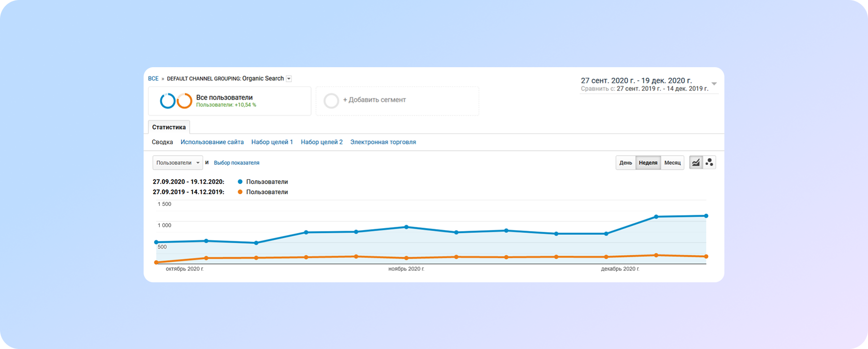
Task: Expand the date range picker arrow
Action: [714, 84]
